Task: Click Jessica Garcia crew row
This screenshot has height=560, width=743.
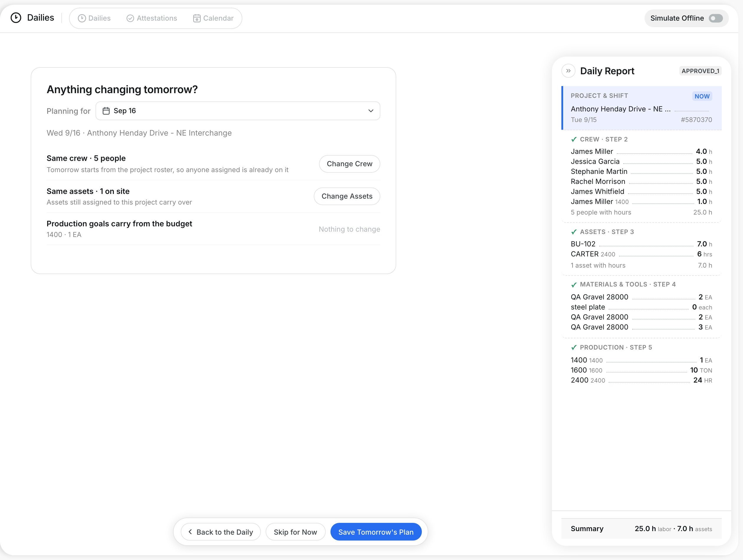Action: tap(641, 162)
